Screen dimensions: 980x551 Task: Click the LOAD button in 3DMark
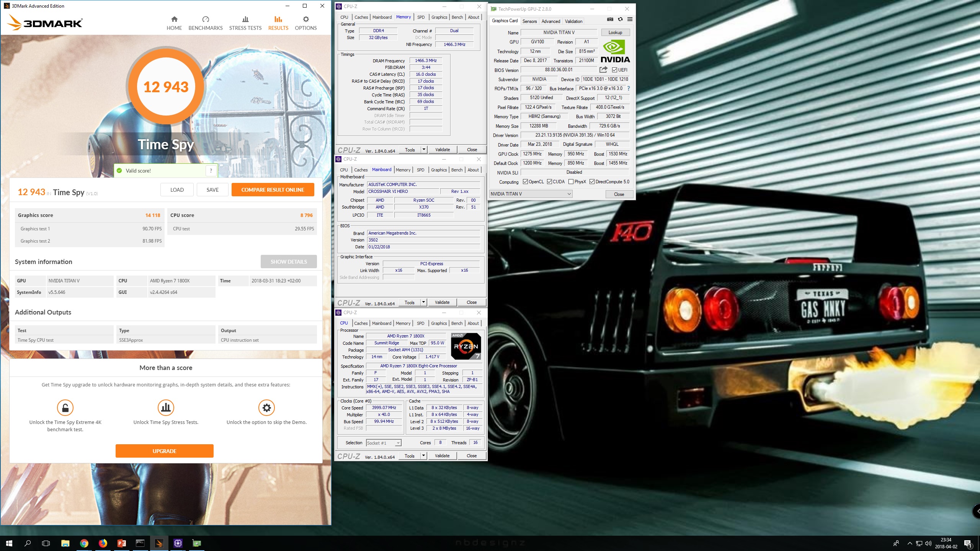177,190
